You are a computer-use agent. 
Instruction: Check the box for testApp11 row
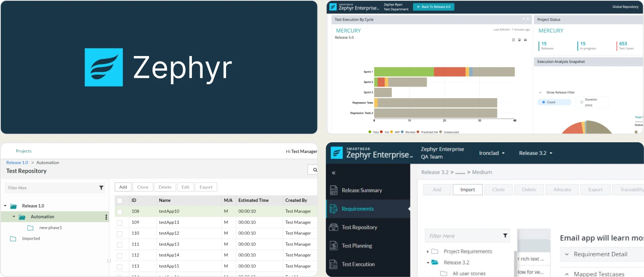pos(120,223)
